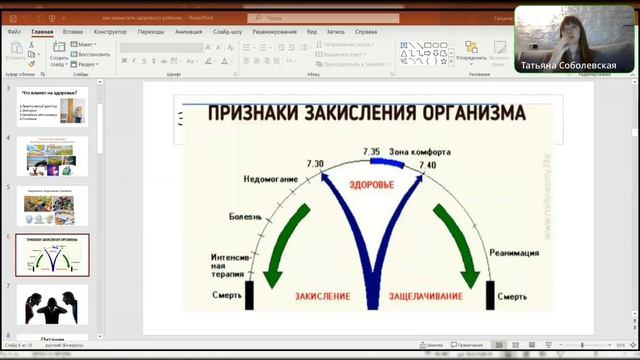The height and width of the screenshot is (360, 640).
Task: Select the triangle shape in gallery
Action: [x=404, y=53]
